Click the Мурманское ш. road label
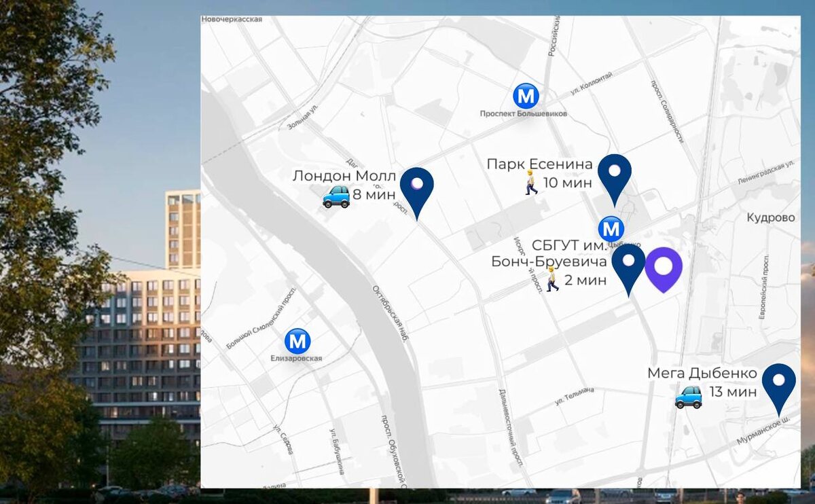The height and width of the screenshot is (504, 815). click(764, 433)
